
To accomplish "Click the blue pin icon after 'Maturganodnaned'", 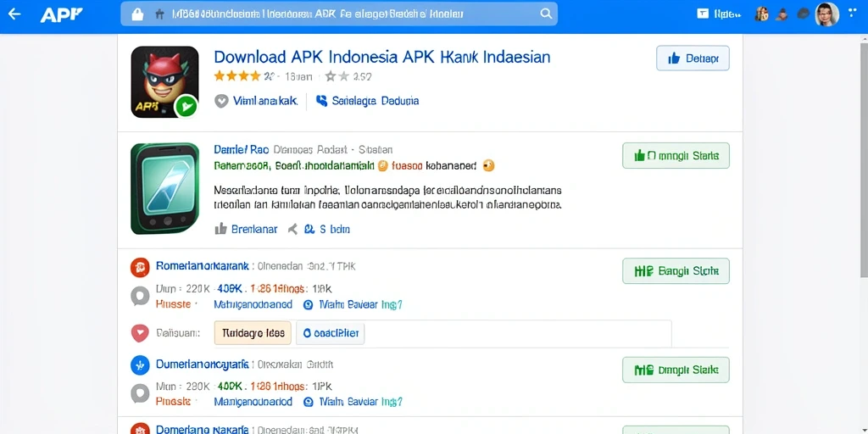I will click(x=309, y=304).
